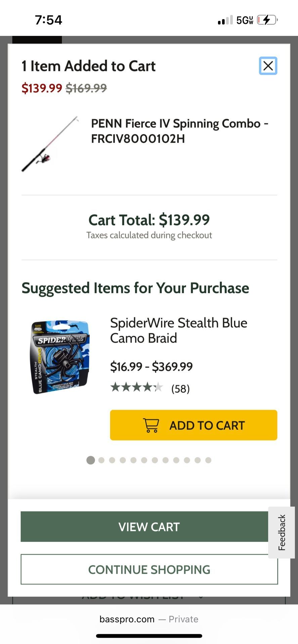The height and width of the screenshot is (644, 298).
Task: Expand the Add to Wish List chevron
Action: tap(201, 597)
